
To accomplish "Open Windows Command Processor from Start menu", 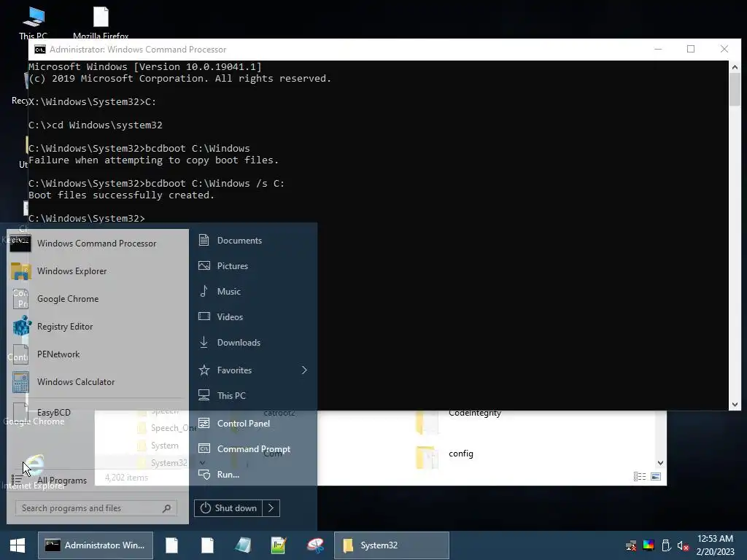I will click(x=97, y=244).
